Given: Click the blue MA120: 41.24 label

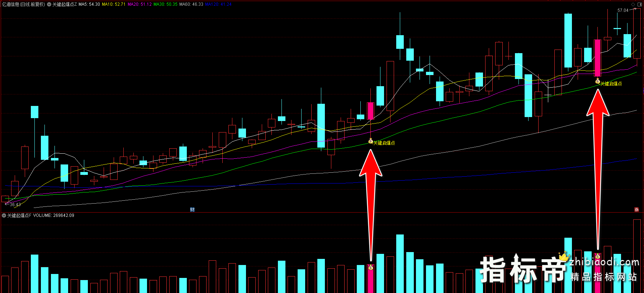Looking at the screenshot, I should click(218, 4).
